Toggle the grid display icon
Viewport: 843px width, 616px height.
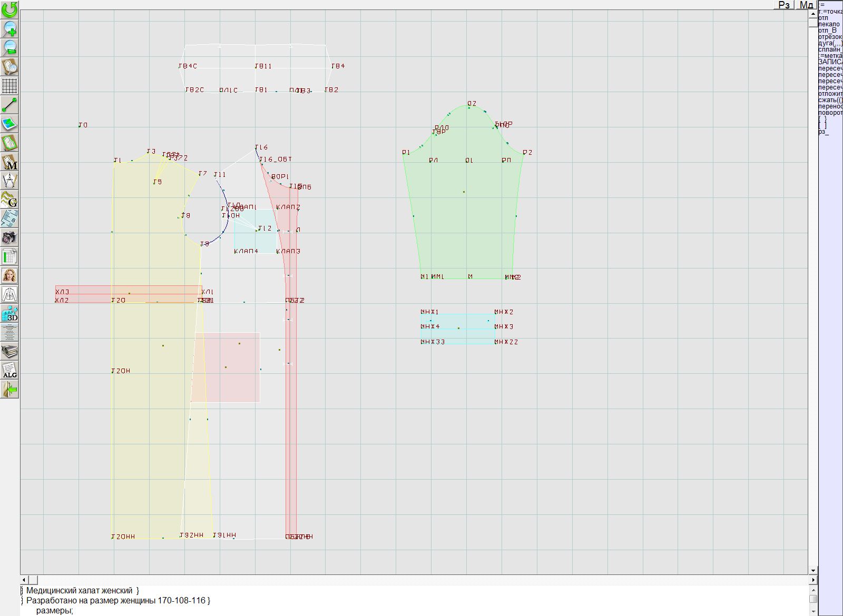click(9, 86)
